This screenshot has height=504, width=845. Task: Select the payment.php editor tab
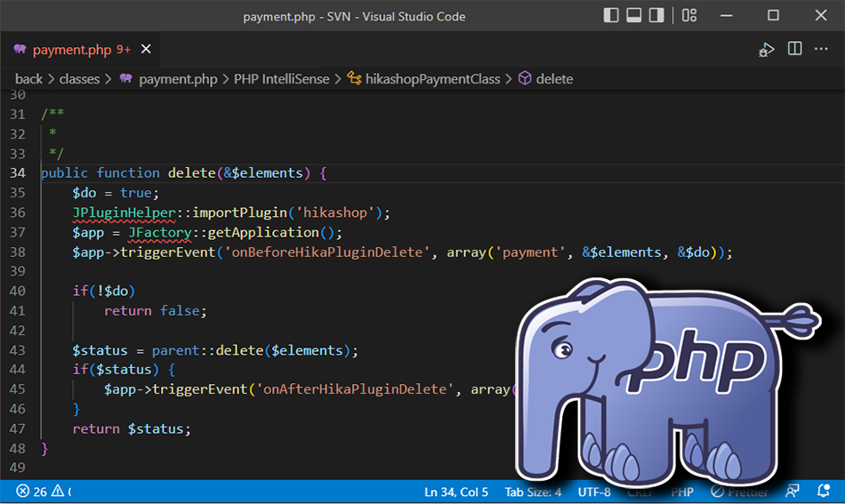pos(81,49)
